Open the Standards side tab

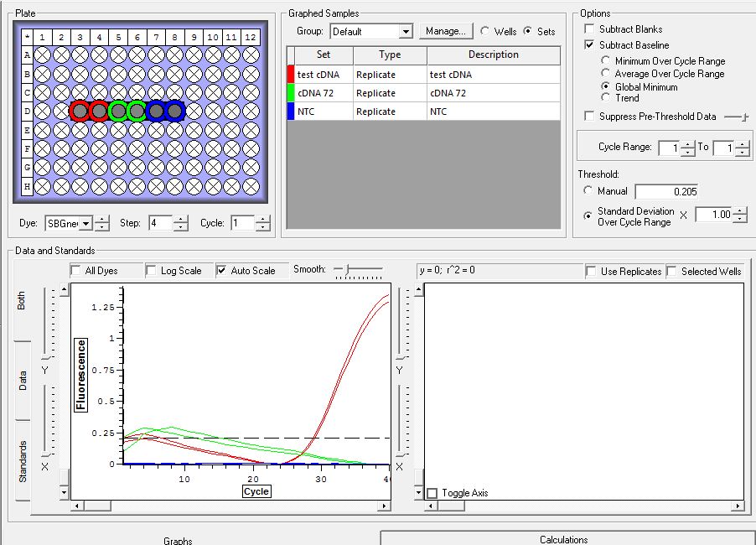coord(23,460)
